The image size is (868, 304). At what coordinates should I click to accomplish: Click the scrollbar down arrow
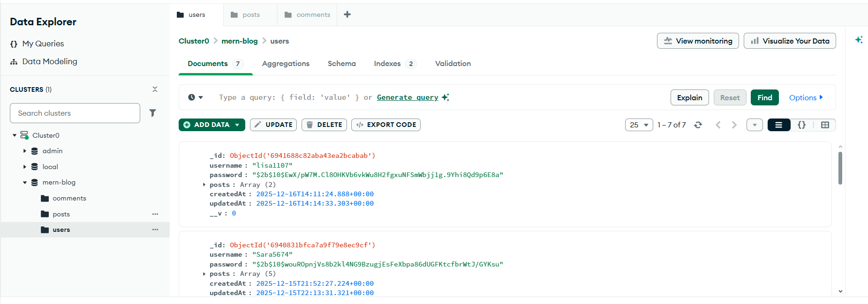coord(840,291)
